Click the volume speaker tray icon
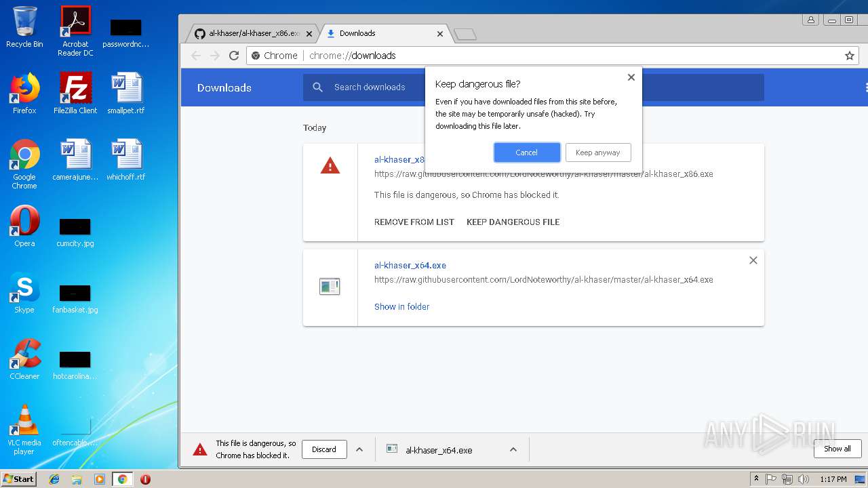Viewport: 868px width, 488px height. (804, 479)
